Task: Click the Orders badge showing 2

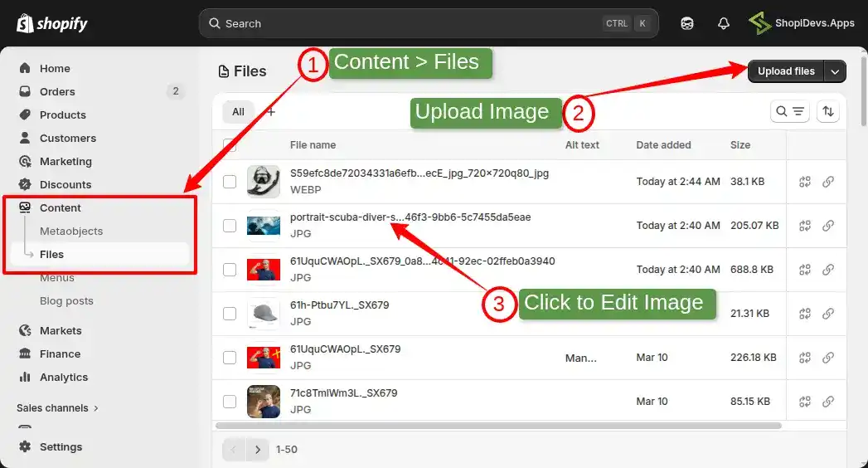Action: point(176,91)
